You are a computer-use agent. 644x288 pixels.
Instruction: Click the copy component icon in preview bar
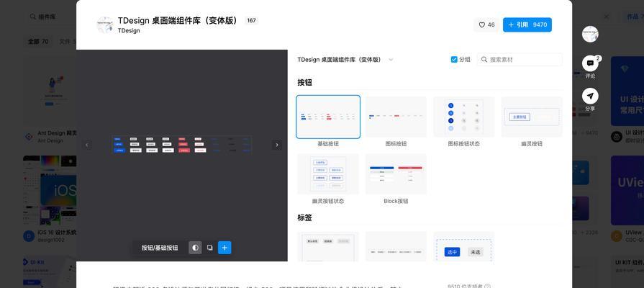pos(210,248)
